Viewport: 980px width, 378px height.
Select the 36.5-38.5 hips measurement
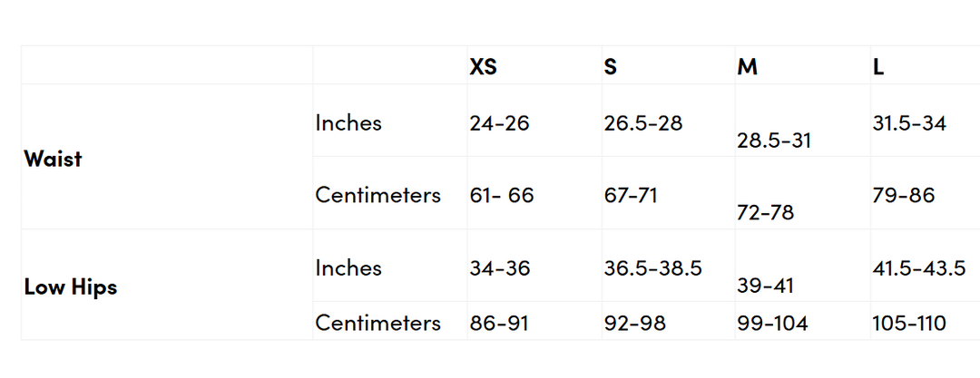point(652,268)
